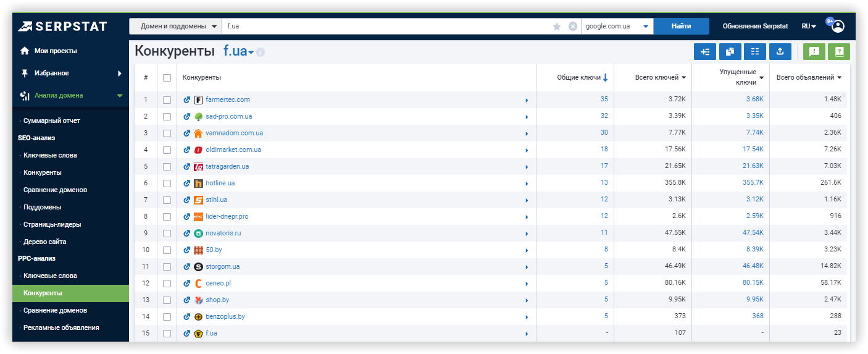This screenshot has height=354, width=868.
Task: Click the Serpstat logo
Action: pos(62,26)
